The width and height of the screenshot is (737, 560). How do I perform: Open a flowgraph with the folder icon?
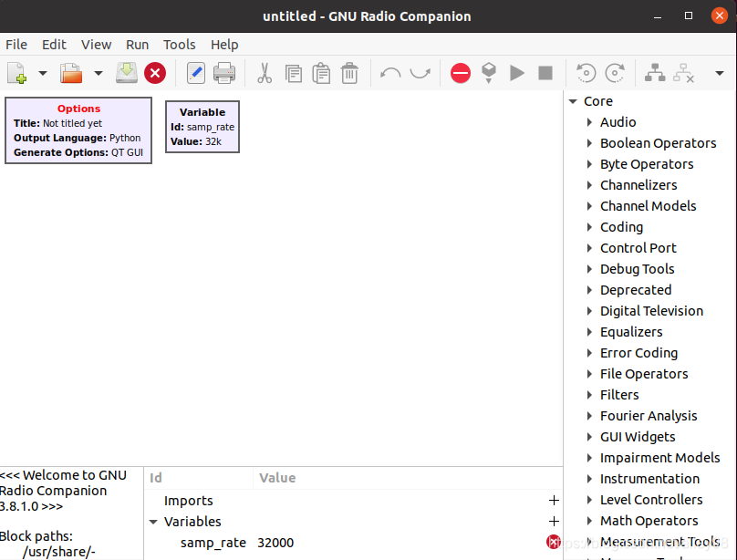point(71,73)
